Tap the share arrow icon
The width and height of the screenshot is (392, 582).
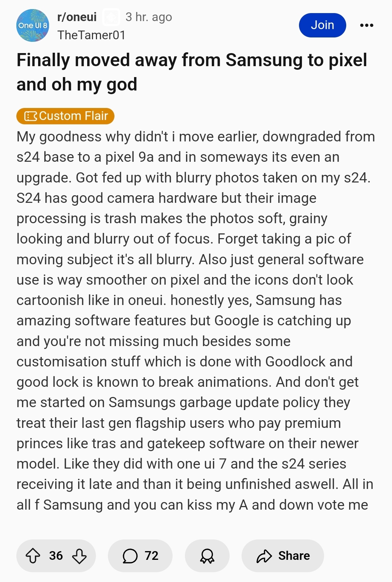click(264, 555)
